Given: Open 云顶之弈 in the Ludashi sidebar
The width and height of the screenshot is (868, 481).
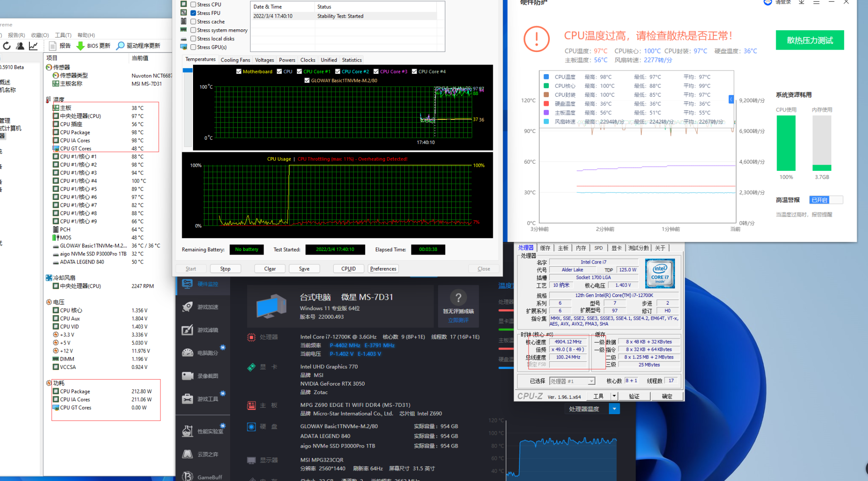Looking at the screenshot, I should coord(203,454).
